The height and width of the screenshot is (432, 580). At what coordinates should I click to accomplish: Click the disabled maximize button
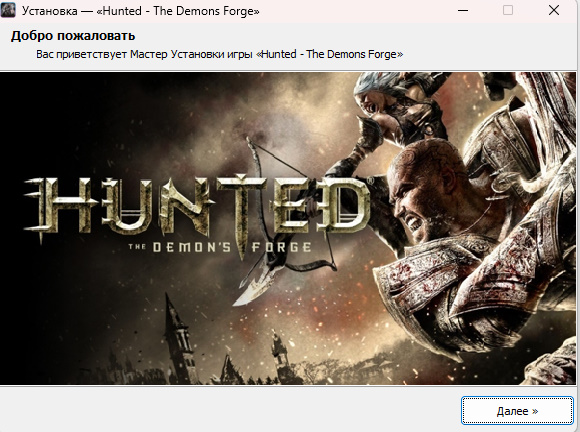(508, 10)
